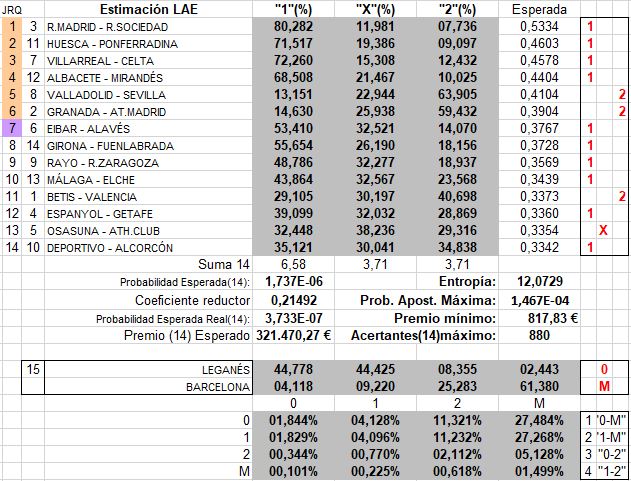Select the ranking entry "0-M"

tap(611, 420)
